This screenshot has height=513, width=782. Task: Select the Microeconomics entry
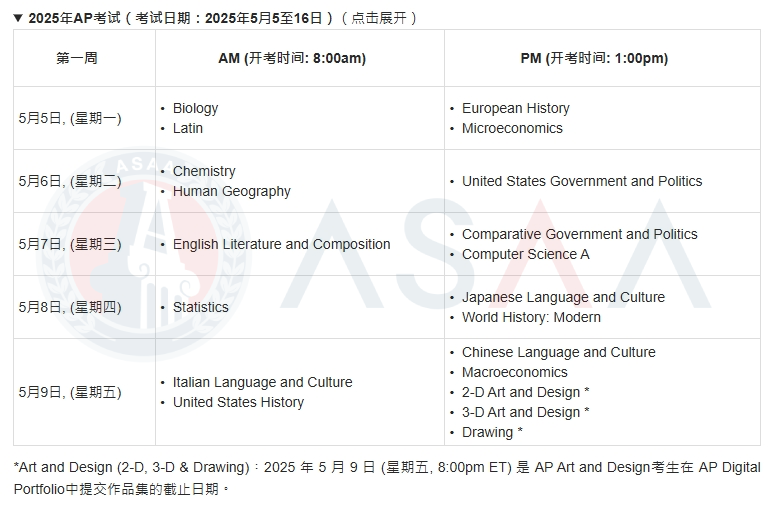[x=512, y=128]
